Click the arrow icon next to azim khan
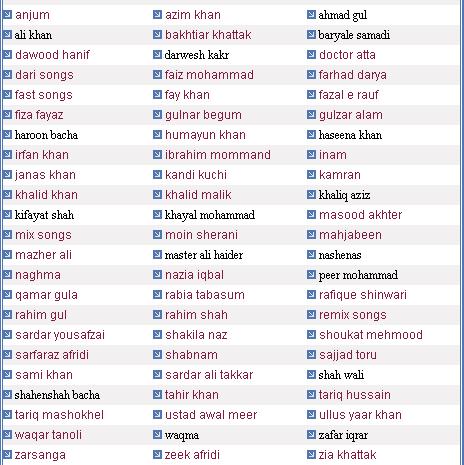Screen dimensions: 464x465 click(157, 15)
